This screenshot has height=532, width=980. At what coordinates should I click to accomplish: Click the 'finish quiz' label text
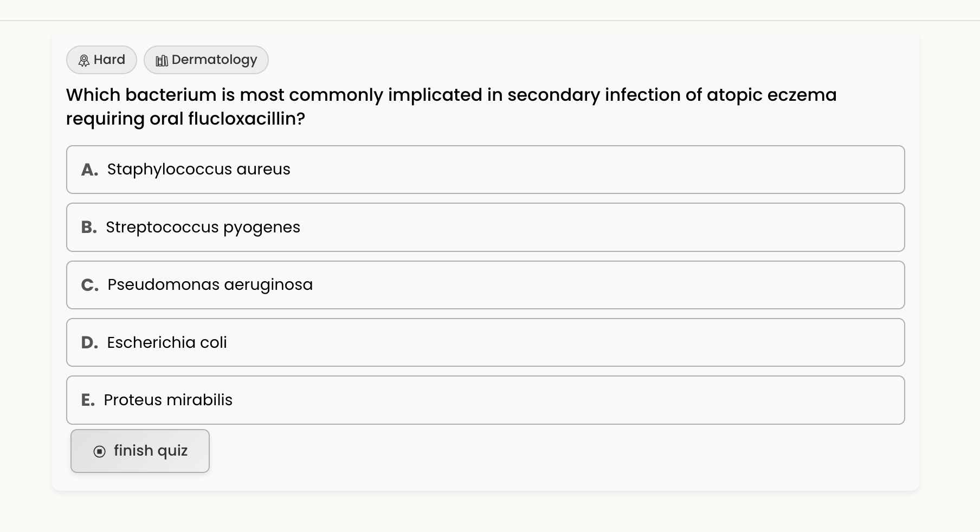151,451
